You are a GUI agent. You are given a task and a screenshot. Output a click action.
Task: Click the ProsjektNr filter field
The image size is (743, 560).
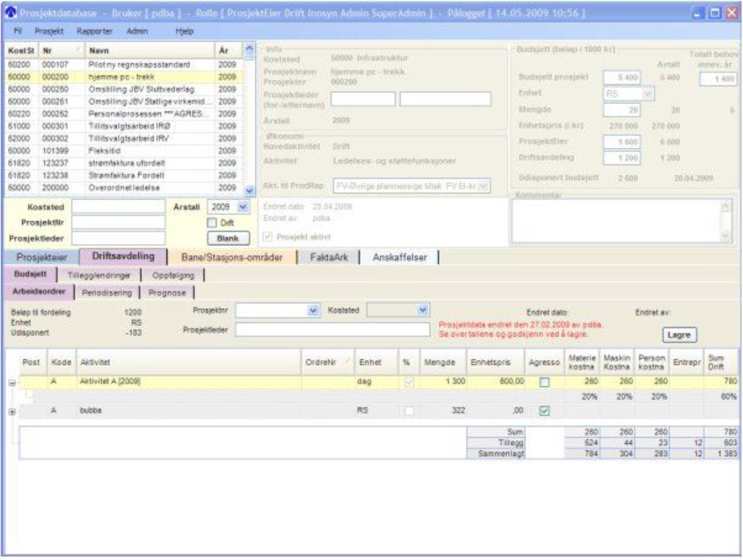[x=118, y=222]
